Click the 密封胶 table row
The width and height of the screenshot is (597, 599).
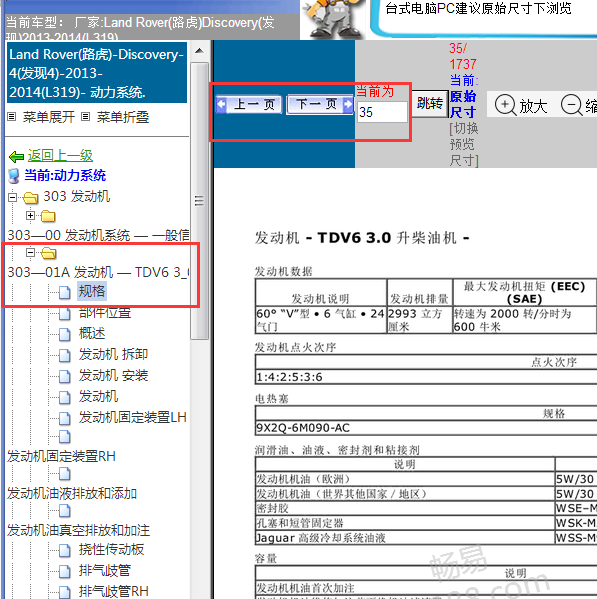coord(426,508)
